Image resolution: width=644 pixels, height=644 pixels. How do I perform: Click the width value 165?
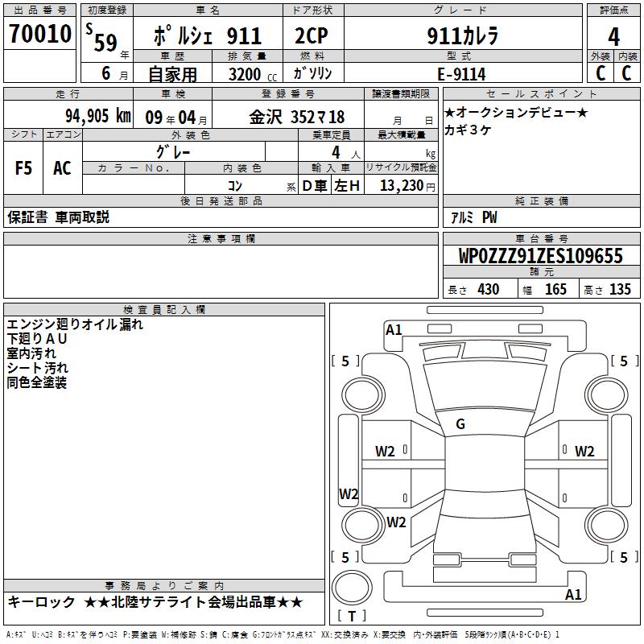[555, 289]
